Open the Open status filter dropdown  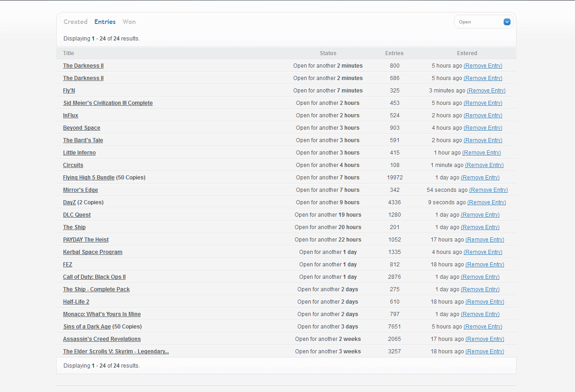click(484, 22)
